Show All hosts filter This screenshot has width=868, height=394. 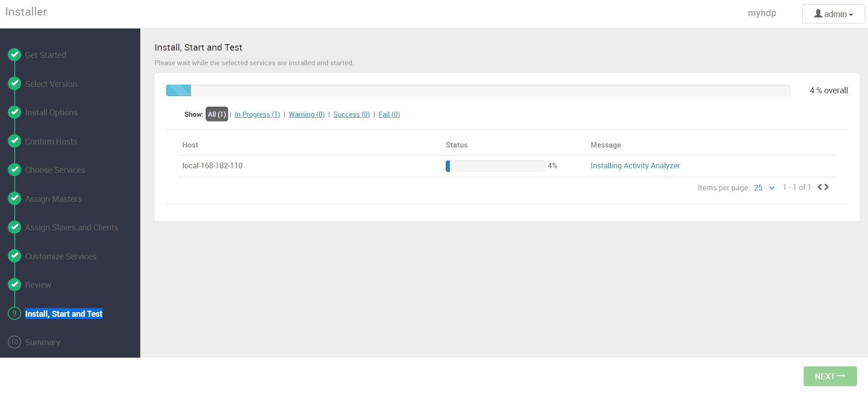pyautogui.click(x=217, y=114)
